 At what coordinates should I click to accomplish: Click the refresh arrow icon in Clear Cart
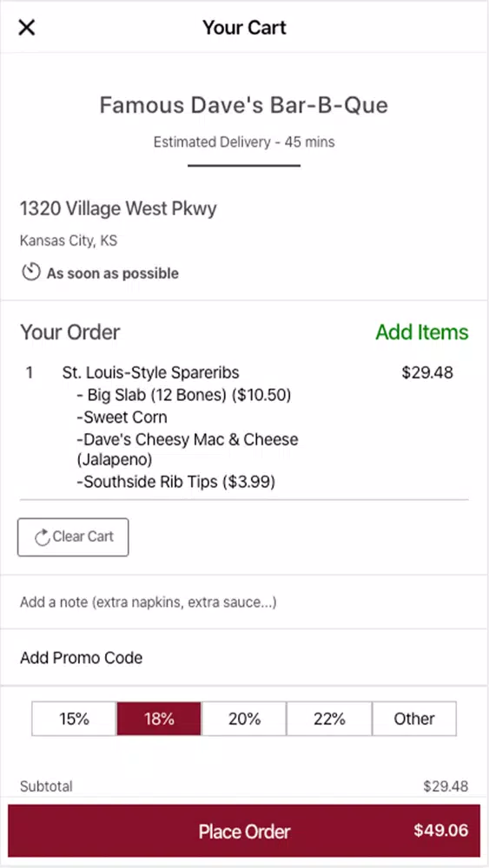coord(43,537)
